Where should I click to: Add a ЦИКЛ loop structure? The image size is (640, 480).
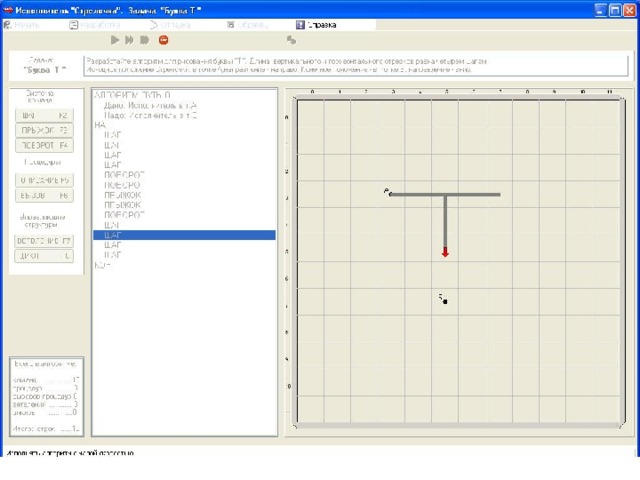tap(44, 256)
